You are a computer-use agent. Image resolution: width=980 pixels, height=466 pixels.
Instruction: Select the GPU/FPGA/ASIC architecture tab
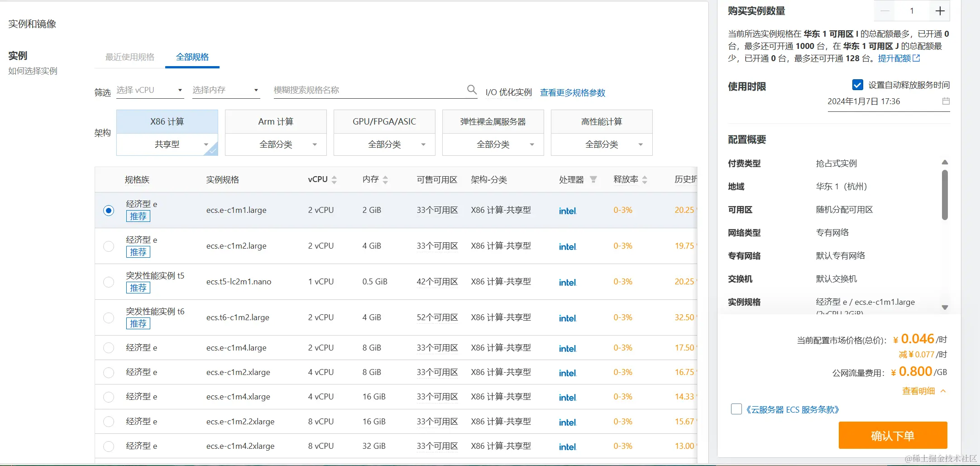384,121
